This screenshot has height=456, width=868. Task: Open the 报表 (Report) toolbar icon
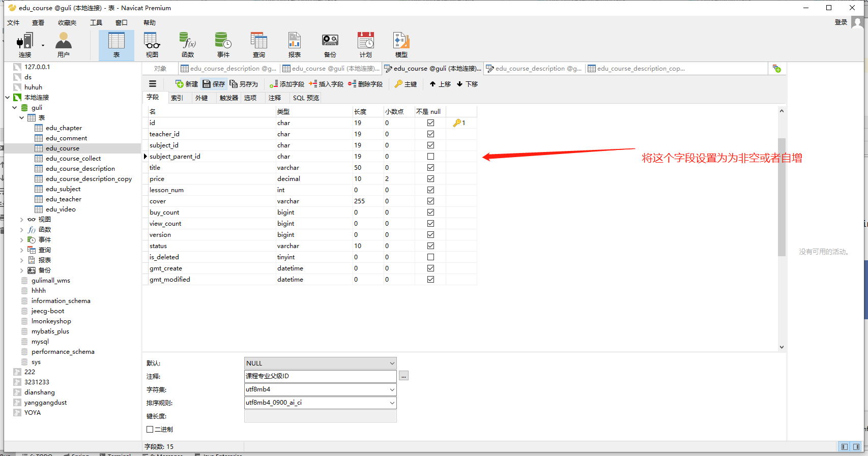(295, 45)
